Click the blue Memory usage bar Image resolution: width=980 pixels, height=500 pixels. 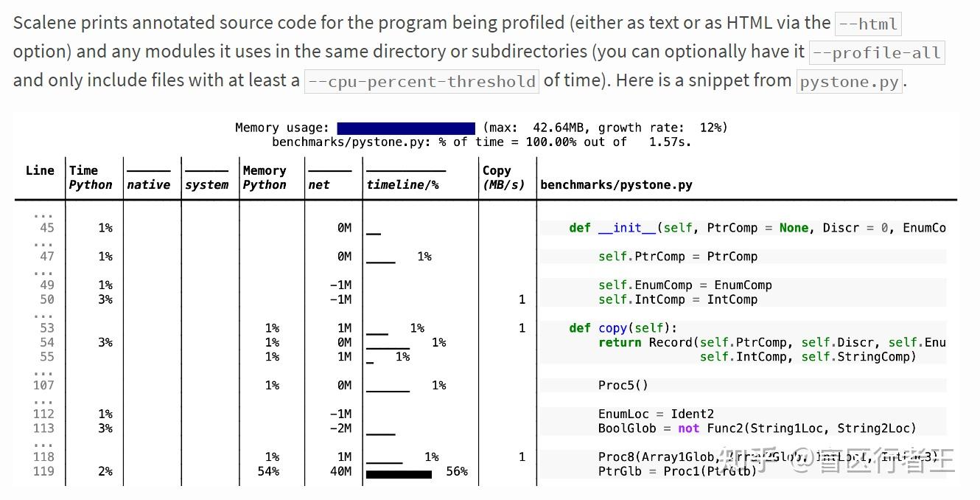point(405,128)
